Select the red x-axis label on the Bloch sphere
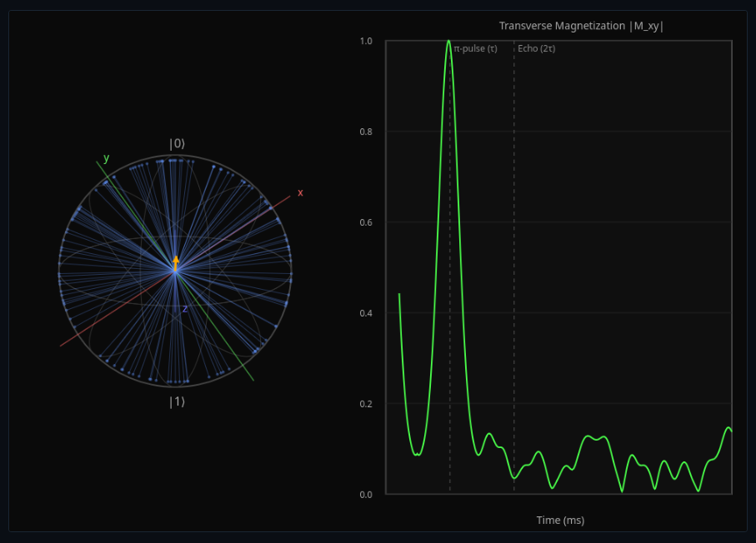The image size is (756, 543). pos(299,194)
